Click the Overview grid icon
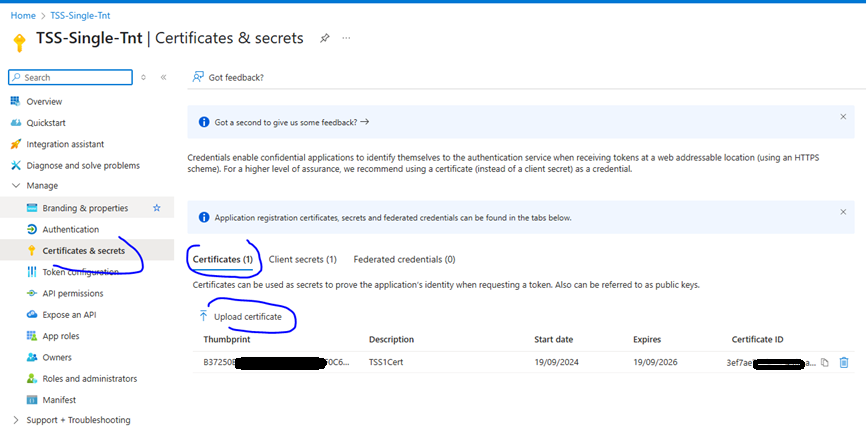The height and width of the screenshot is (438, 867). pyautogui.click(x=15, y=101)
